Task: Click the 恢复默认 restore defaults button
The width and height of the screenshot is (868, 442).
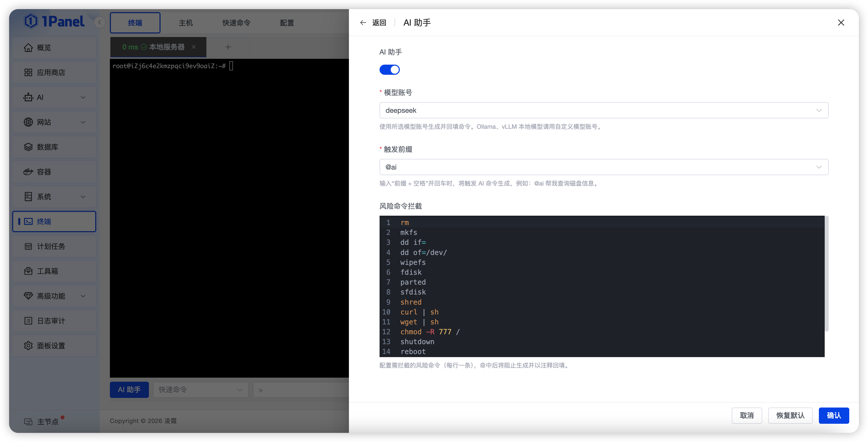Action: tap(790, 415)
